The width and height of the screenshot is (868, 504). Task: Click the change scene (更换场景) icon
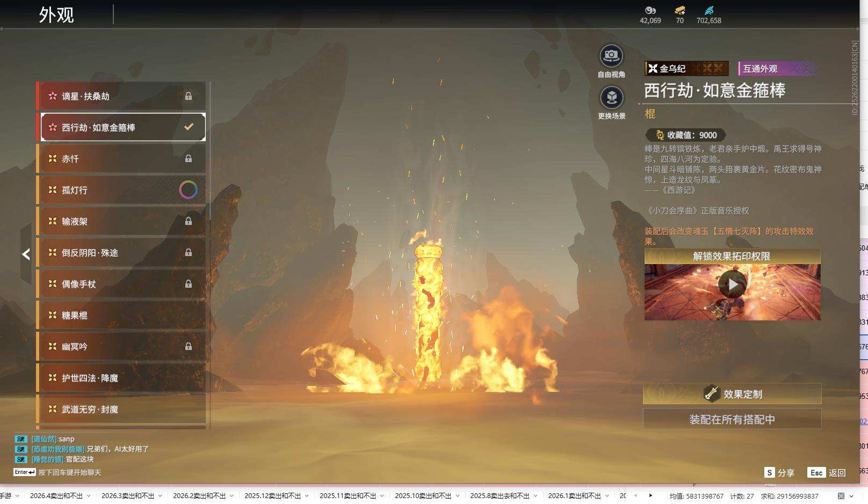point(611,98)
